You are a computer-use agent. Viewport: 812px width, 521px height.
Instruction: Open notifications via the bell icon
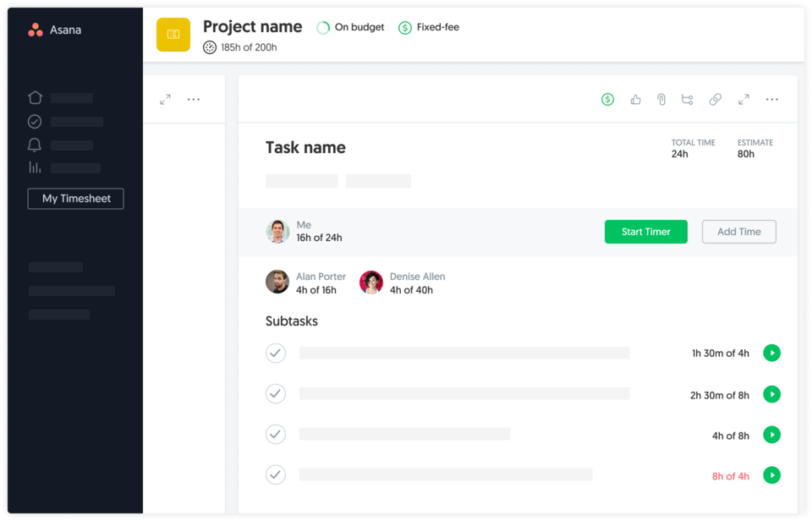click(x=35, y=144)
